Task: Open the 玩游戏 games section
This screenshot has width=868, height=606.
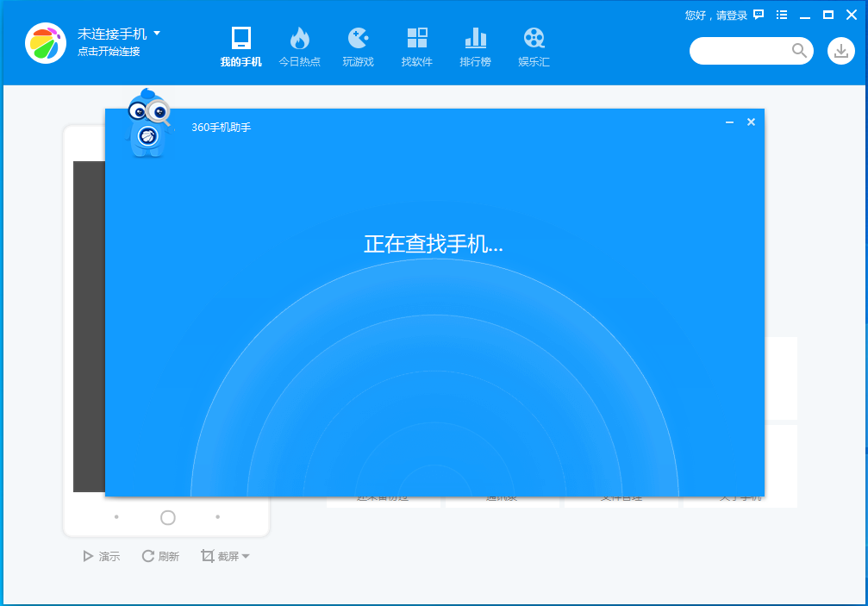Action: (x=359, y=45)
